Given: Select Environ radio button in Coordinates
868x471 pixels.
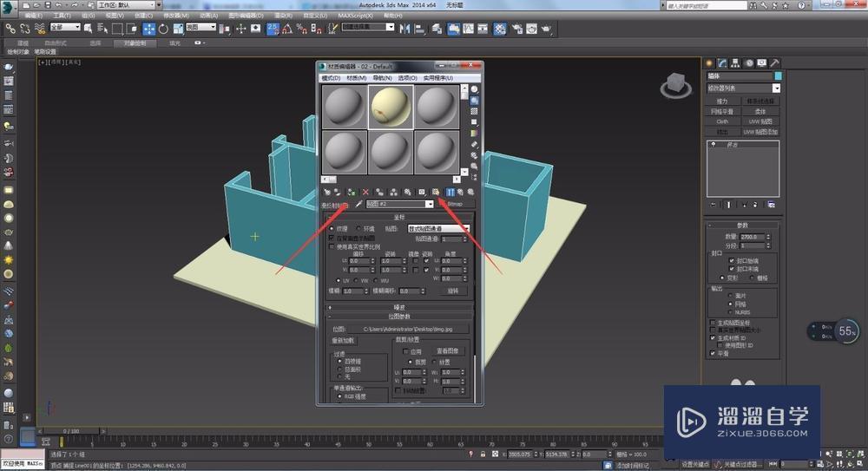Looking at the screenshot, I should tap(358, 229).
